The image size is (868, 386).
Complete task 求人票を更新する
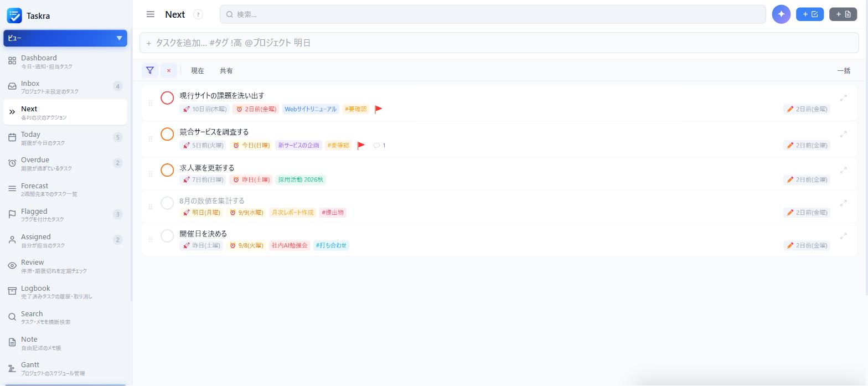[x=167, y=170]
